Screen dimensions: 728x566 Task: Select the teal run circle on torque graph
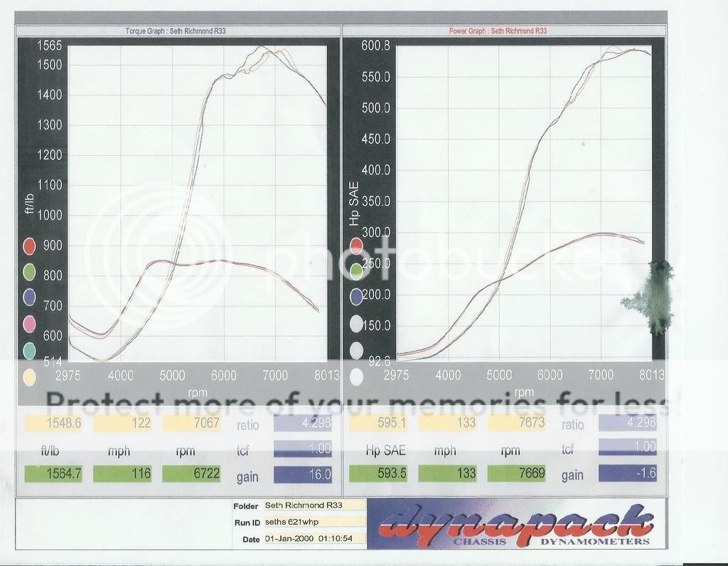coord(29,350)
